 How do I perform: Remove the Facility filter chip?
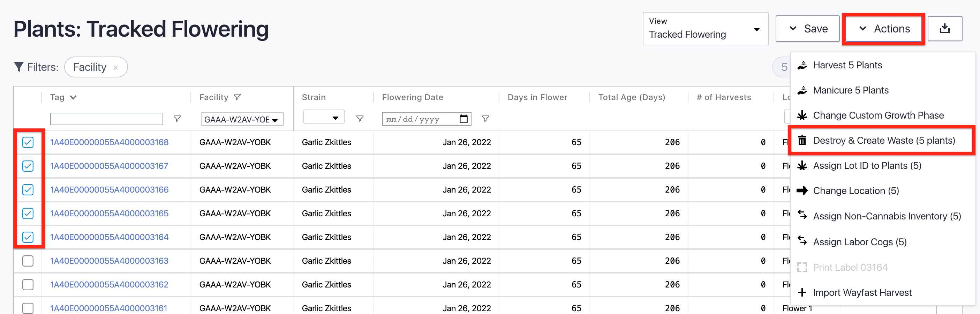[x=116, y=67]
